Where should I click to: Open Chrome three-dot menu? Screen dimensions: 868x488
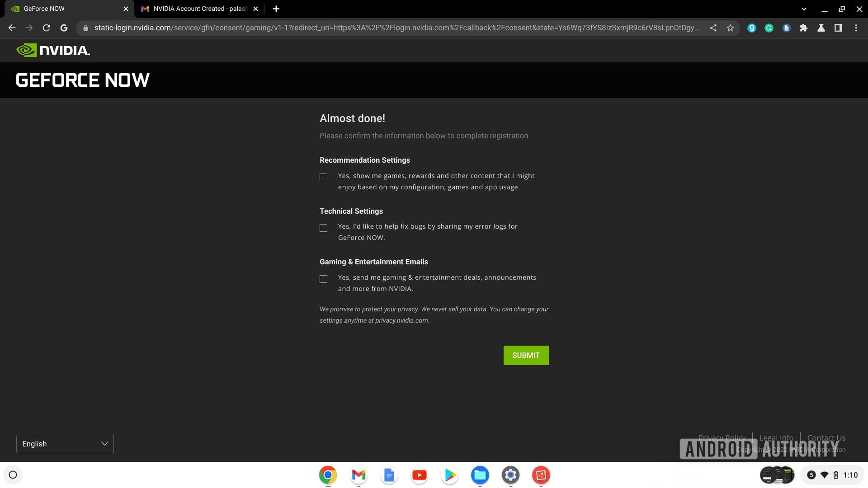coord(856,28)
